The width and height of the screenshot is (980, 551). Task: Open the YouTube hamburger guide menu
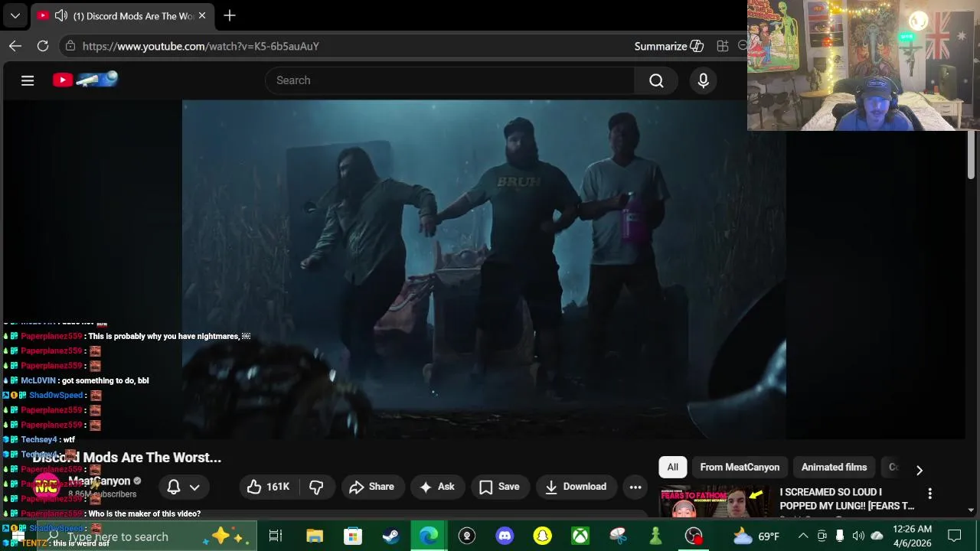(x=28, y=80)
